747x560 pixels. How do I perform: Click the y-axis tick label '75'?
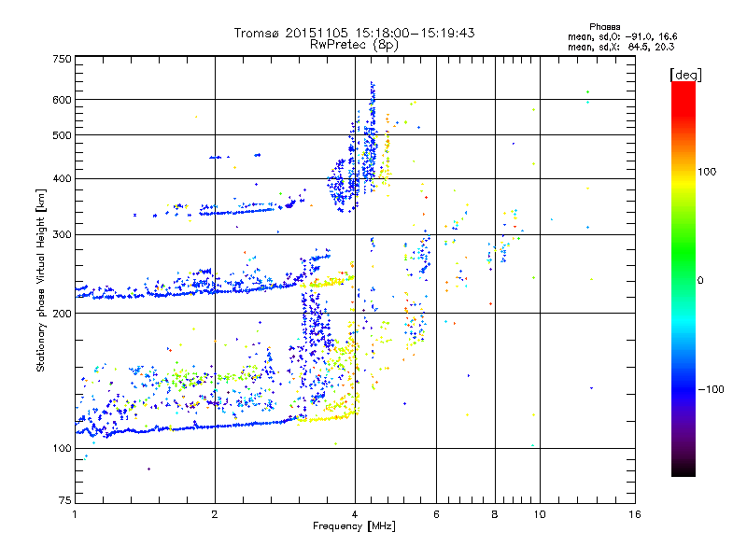coord(65,500)
